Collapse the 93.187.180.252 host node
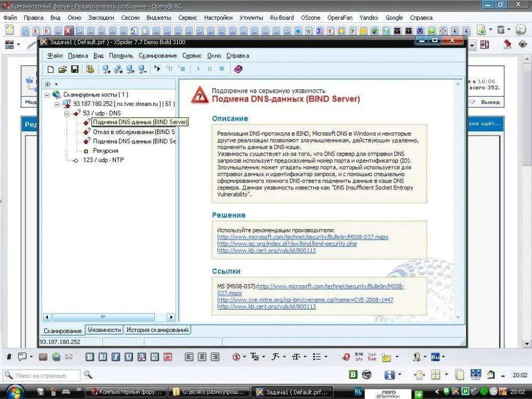The image size is (532, 399). 57,104
